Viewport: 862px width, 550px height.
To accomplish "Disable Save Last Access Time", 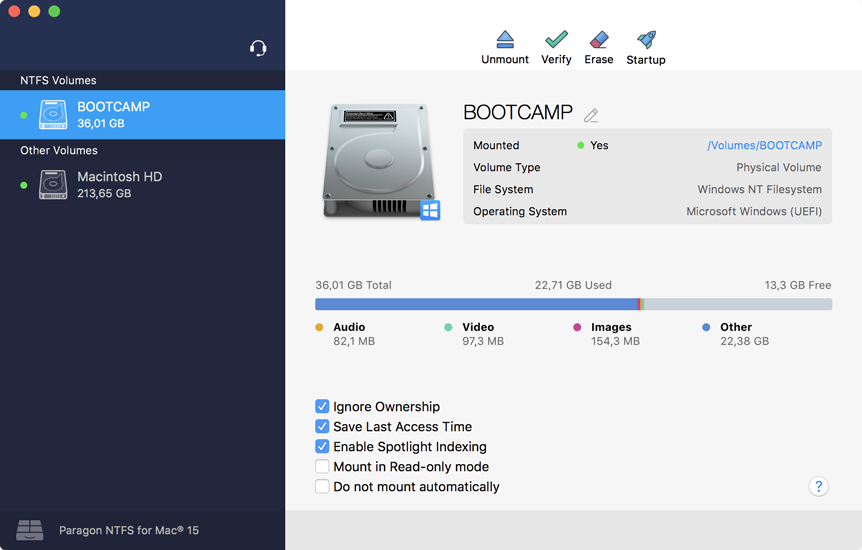I will click(x=322, y=427).
